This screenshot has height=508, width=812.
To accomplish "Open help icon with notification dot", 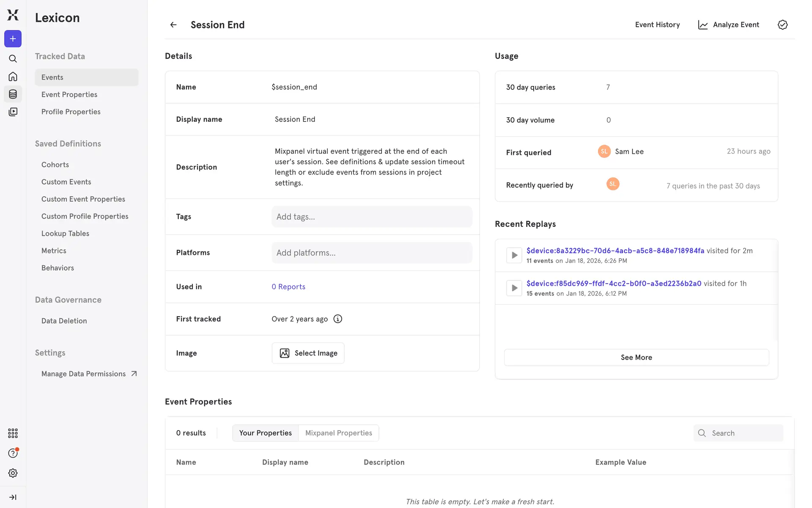I will (13, 453).
